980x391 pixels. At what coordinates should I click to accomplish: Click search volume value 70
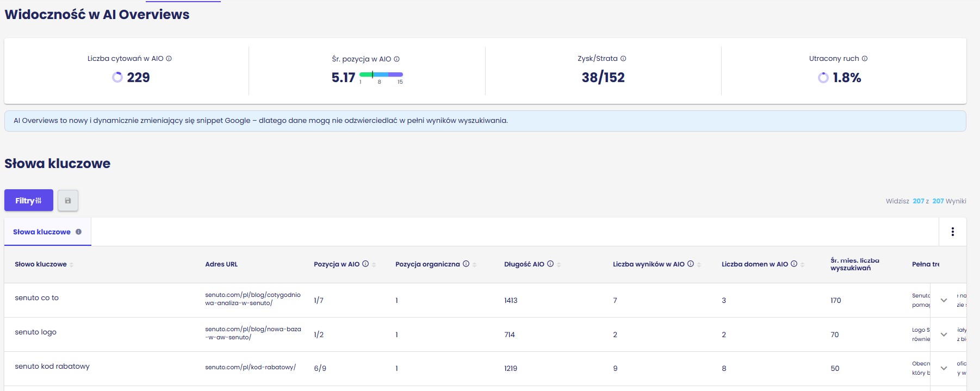835,334
